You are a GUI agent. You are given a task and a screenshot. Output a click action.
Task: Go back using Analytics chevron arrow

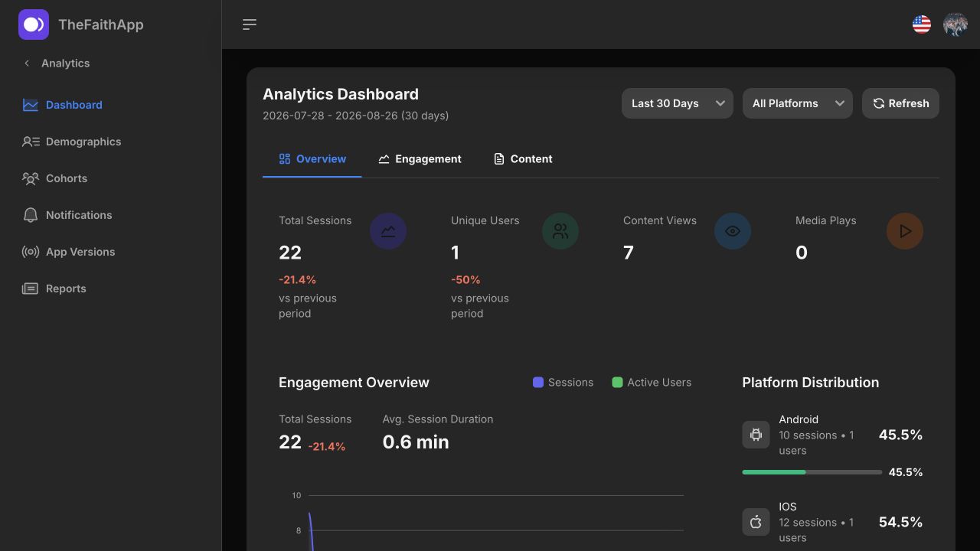click(x=27, y=64)
